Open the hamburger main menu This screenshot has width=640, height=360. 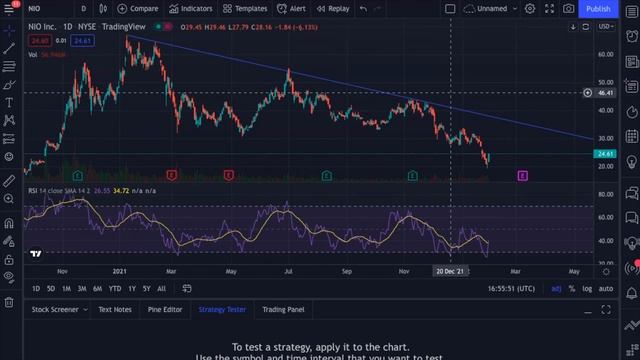coord(9,9)
